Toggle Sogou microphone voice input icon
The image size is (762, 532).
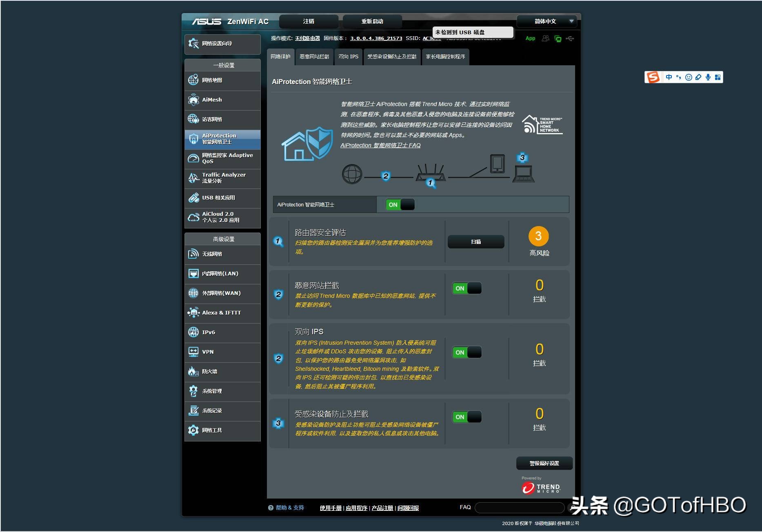708,77
